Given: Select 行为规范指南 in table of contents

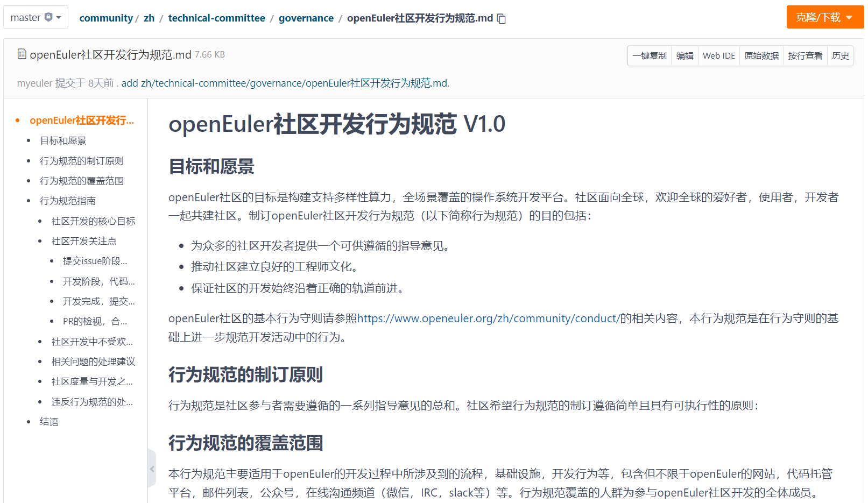Looking at the screenshot, I should point(68,201).
